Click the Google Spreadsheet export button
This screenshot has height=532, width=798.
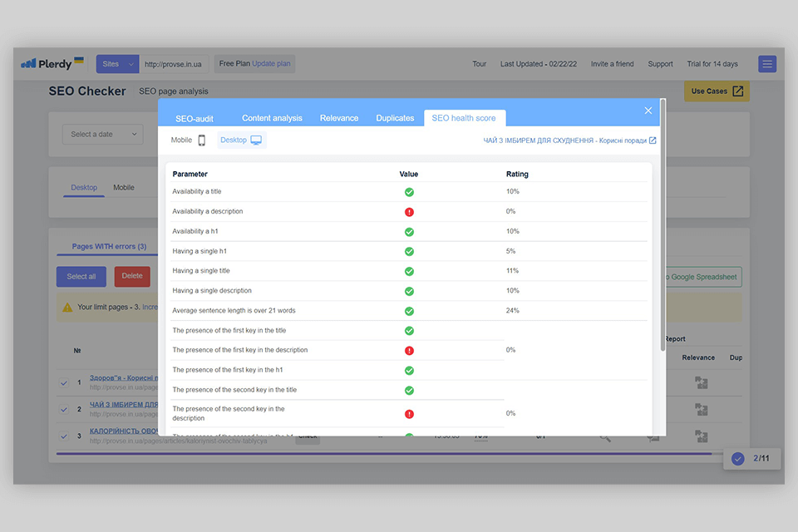tap(703, 277)
